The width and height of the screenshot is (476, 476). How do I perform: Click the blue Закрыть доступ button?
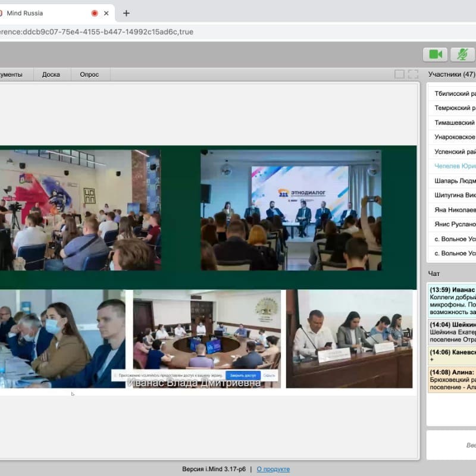tap(243, 375)
